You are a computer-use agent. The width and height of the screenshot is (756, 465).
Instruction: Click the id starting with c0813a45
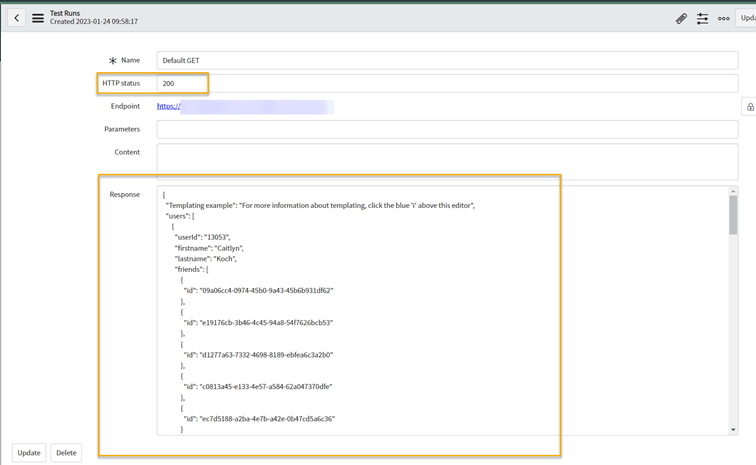[x=258, y=386]
